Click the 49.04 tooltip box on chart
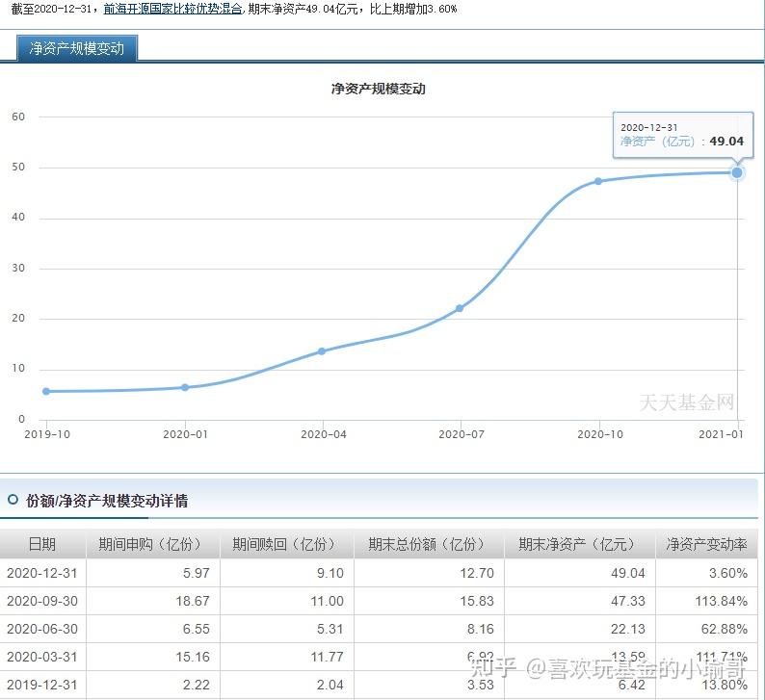765x700 pixels. 682,135
